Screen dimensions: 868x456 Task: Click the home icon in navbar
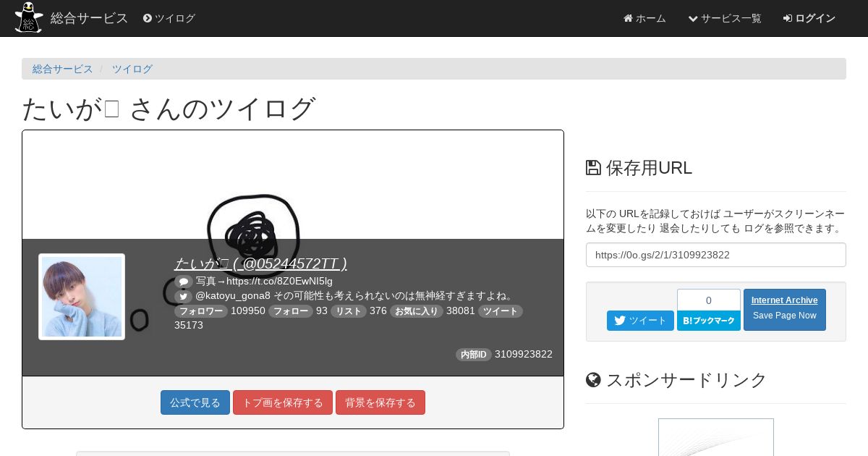point(628,18)
